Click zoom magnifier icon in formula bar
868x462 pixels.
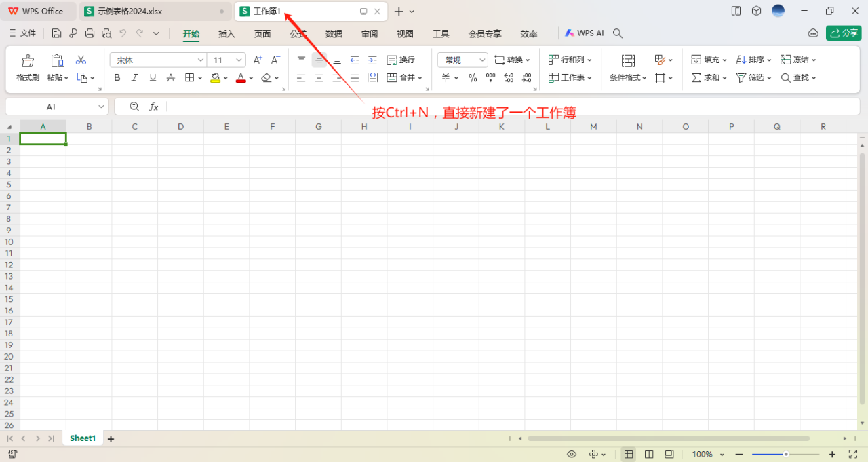[x=134, y=107]
